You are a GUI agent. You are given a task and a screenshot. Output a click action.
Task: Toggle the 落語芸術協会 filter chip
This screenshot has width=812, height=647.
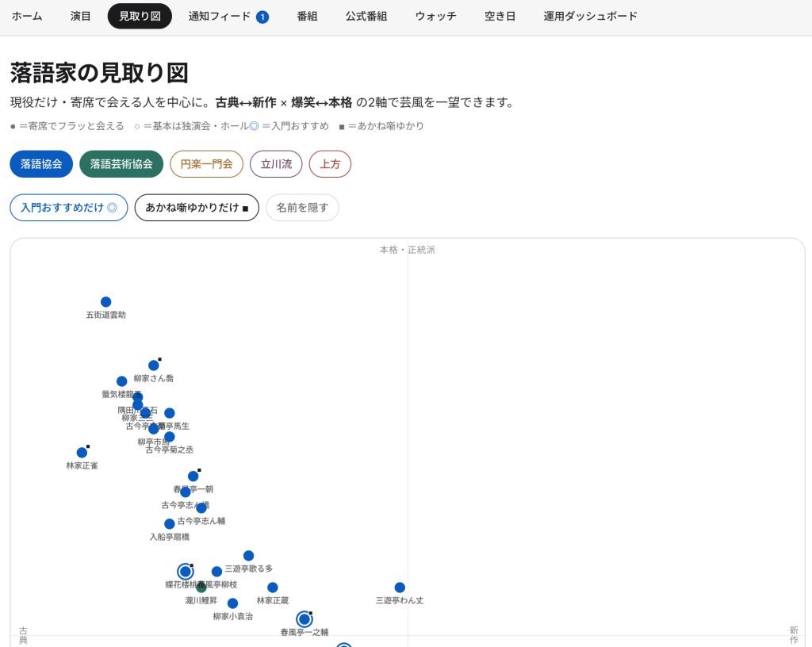pyautogui.click(x=121, y=164)
